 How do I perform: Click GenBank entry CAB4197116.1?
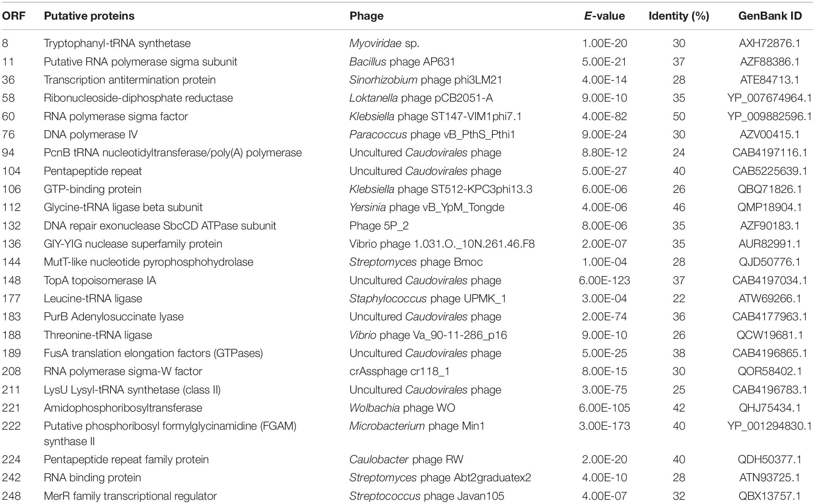770,152
